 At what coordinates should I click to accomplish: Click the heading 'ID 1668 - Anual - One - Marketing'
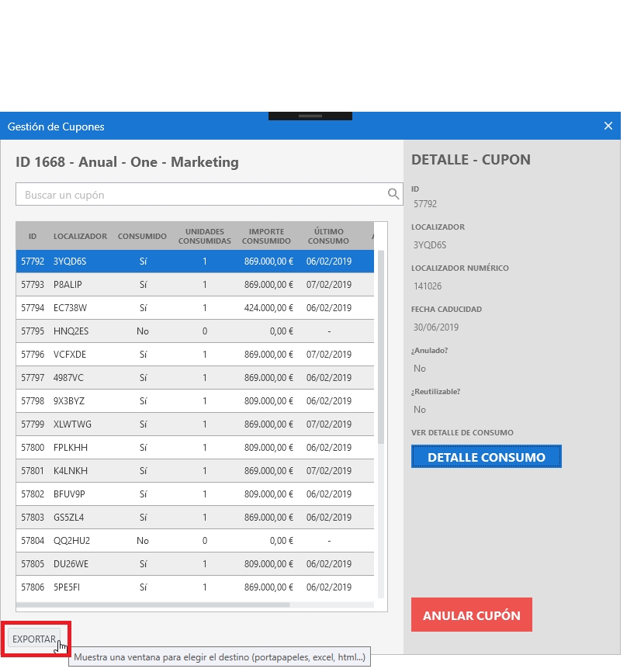(127, 162)
